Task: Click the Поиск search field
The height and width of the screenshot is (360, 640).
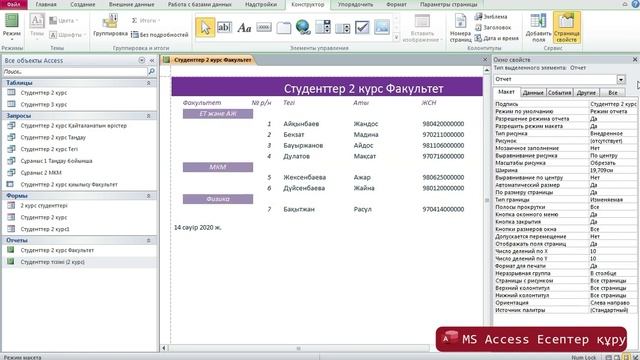Action: click(x=75, y=71)
